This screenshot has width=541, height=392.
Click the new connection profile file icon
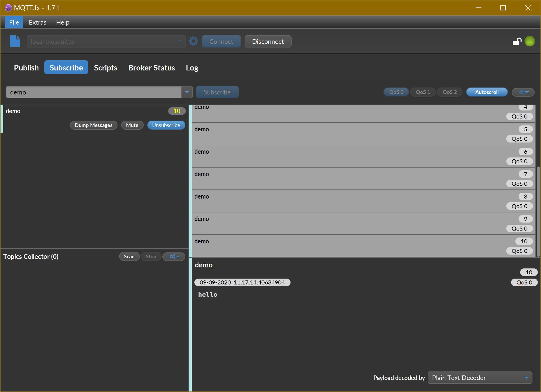(15, 41)
